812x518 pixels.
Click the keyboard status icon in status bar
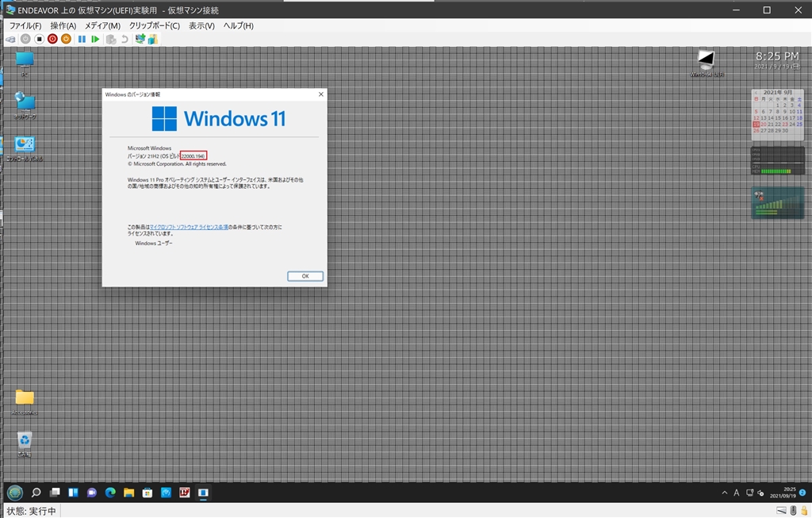[781, 511]
